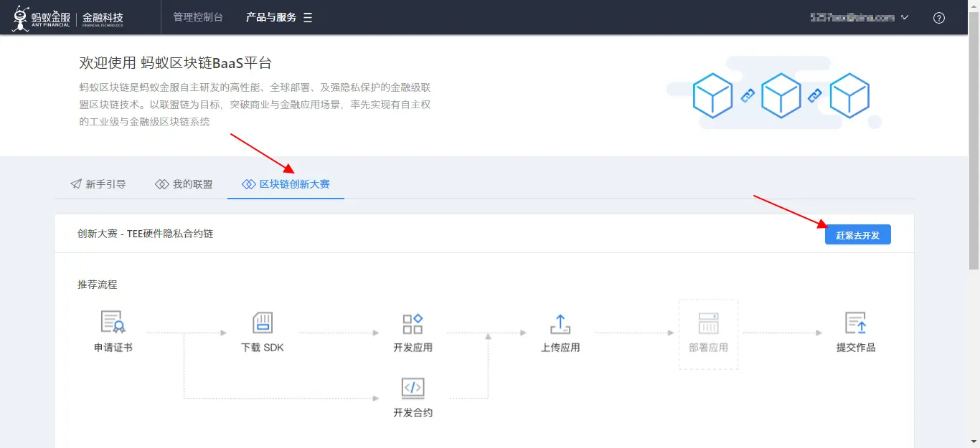Click the blockchain cubes illustration

pos(782,93)
